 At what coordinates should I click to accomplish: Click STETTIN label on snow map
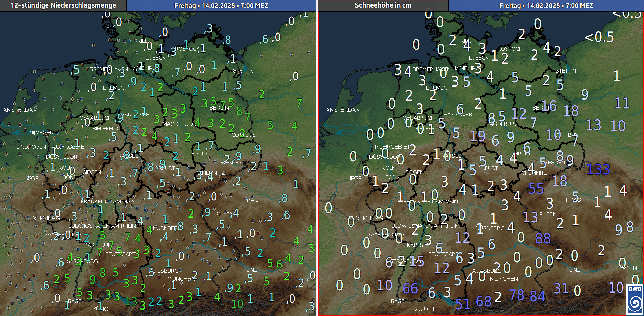[566, 70]
